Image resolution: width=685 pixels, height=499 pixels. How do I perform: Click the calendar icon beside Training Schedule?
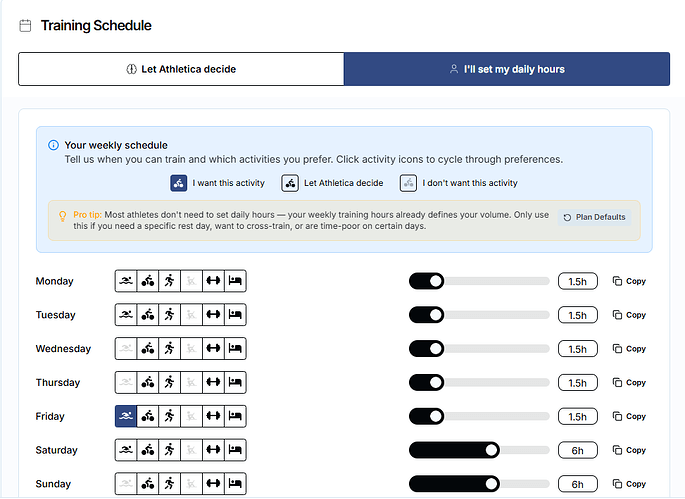point(26,25)
